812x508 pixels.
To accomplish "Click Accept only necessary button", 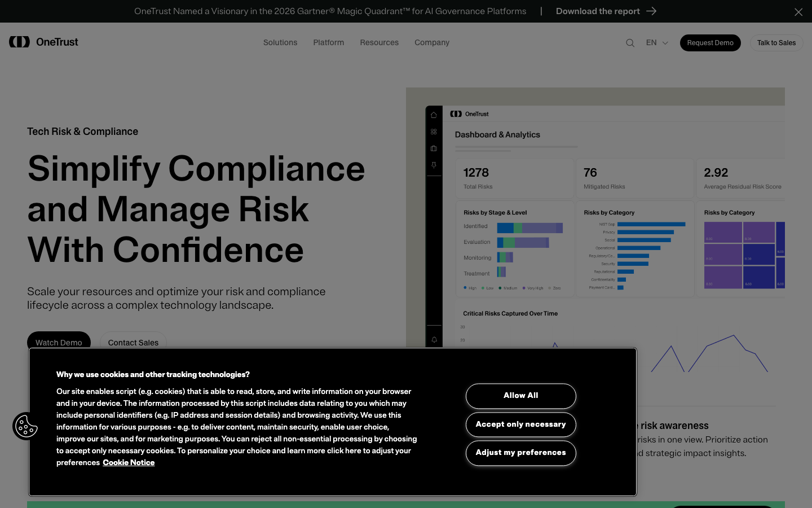I will point(521,424).
